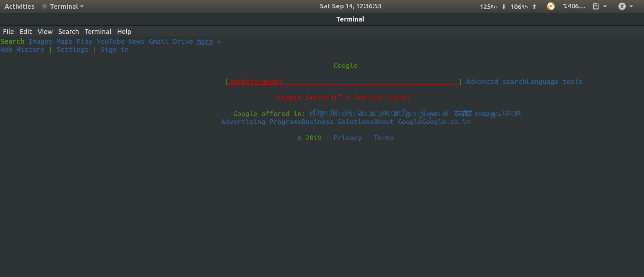The width and height of the screenshot is (644, 277).
Task: Follow the Drive link
Action: [x=183, y=42]
